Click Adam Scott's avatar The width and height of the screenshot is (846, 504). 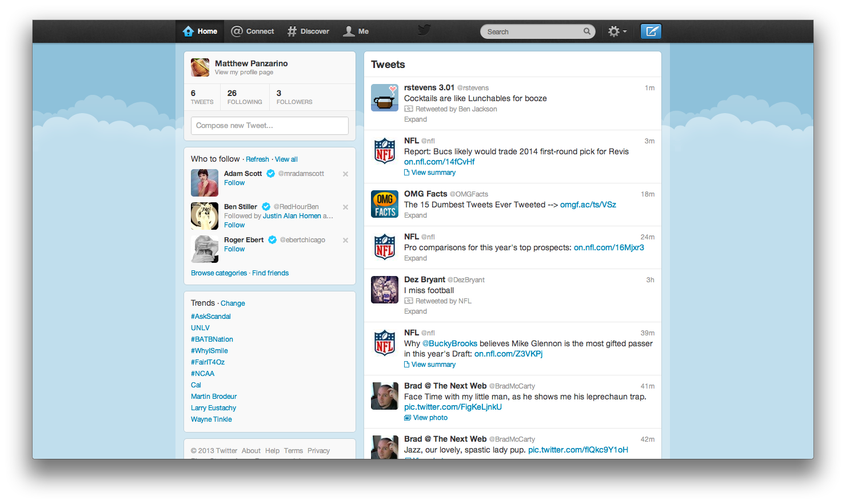tap(205, 183)
